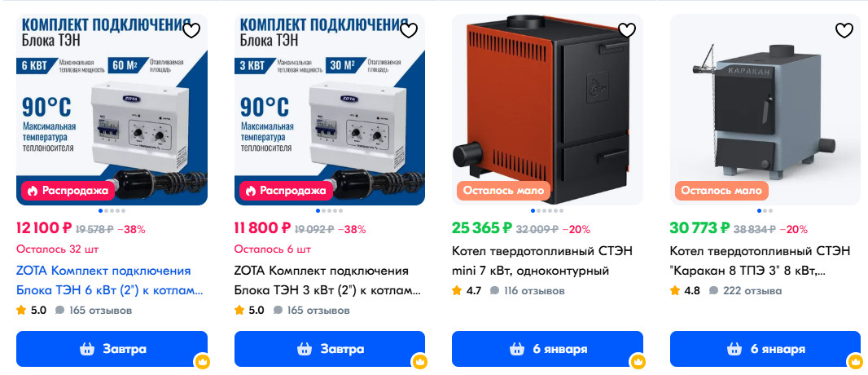Viewport: 868px width, 375px height.
Task: Add Каракан boiler to cart for 6 января
Action: click(765, 349)
